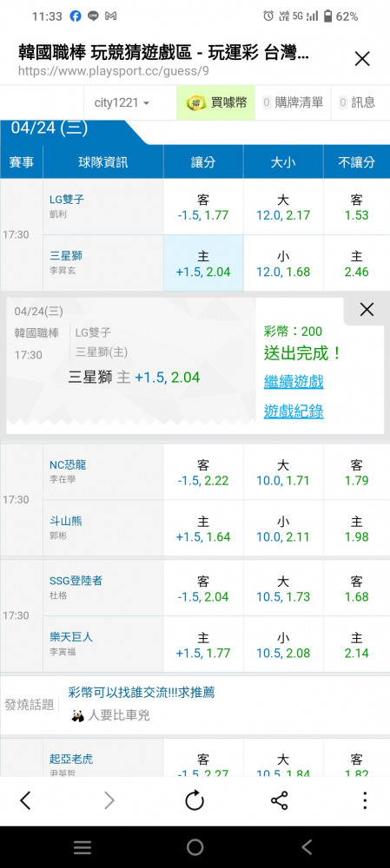Dismiss the bet confirmation panel X

click(x=367, y=310)
